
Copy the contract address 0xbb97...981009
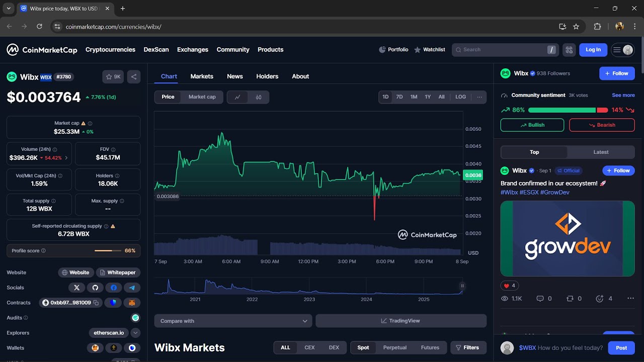point(96,303)
